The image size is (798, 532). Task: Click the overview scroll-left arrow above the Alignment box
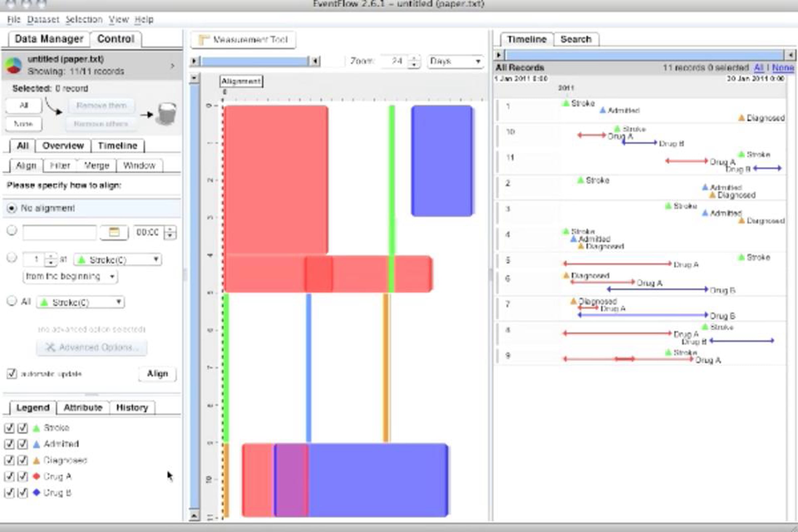point(194,61)
